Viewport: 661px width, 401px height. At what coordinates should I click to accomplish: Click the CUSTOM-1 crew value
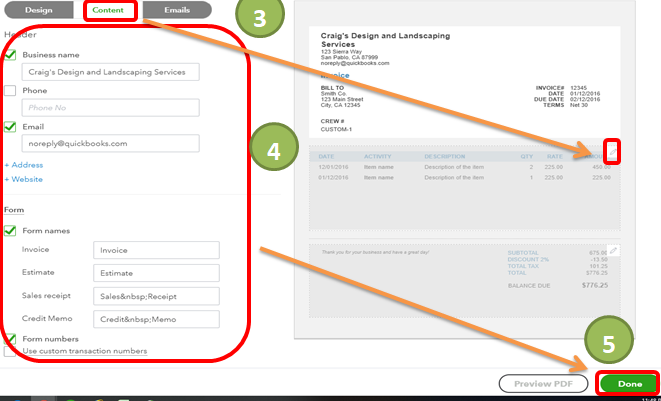click(336, 129)
